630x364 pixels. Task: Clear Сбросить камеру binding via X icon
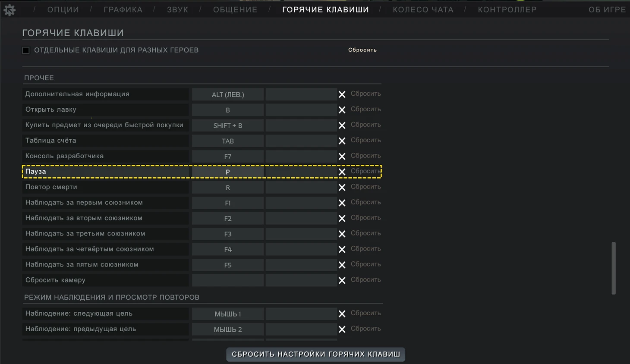342,281
